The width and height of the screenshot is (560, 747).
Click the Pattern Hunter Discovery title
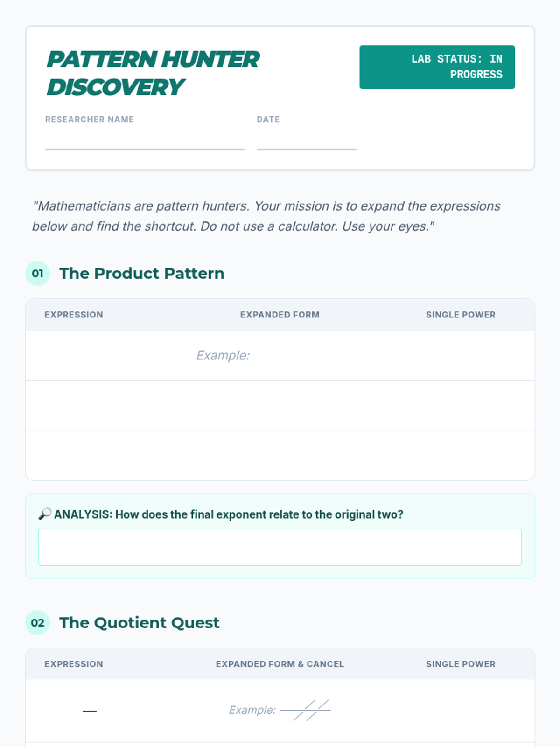tap(153, 73)
